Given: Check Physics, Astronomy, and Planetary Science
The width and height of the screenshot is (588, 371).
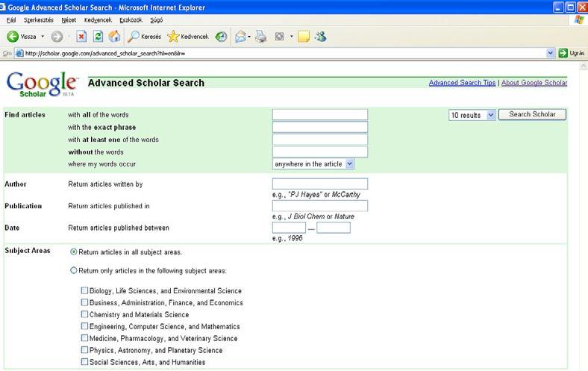Looking at the screenshot, I should (x=84, y=350).
